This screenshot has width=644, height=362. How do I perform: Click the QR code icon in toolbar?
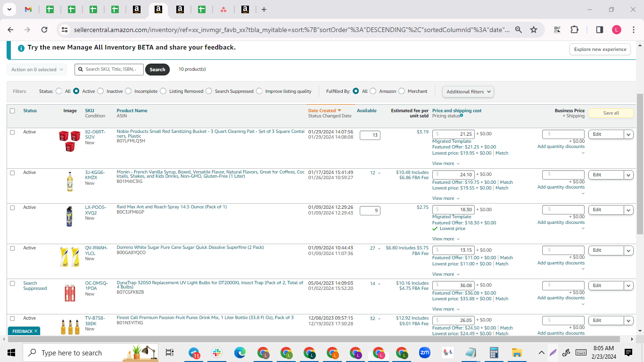tap(557, 30)
